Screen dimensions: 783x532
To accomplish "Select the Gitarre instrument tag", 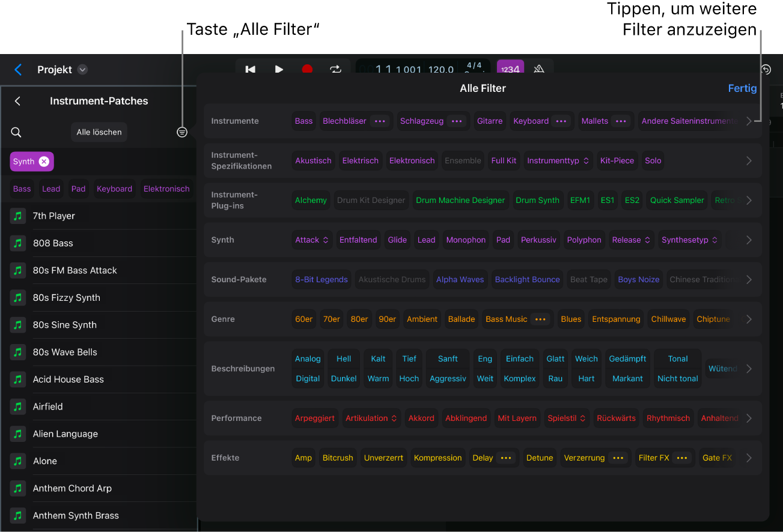I will [490, 121].
